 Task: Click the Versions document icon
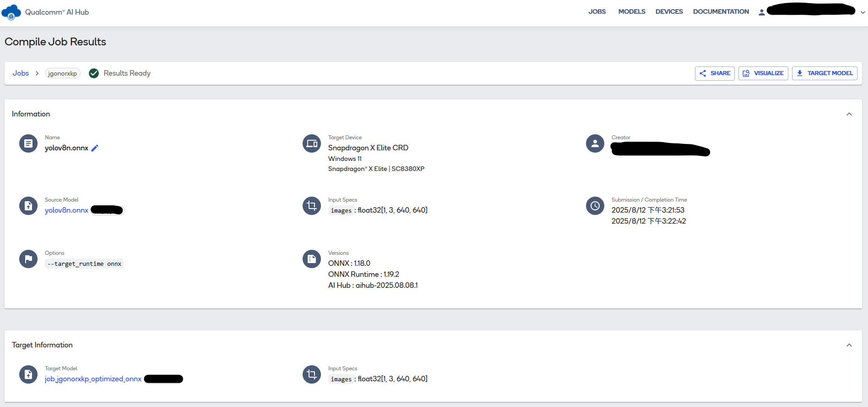(x=312, y=259)
